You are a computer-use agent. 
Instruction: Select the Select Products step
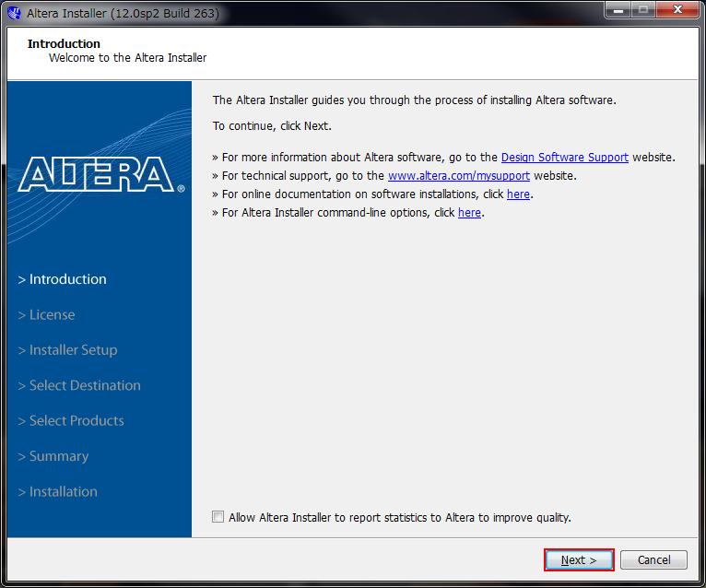[x=71, y=420]
